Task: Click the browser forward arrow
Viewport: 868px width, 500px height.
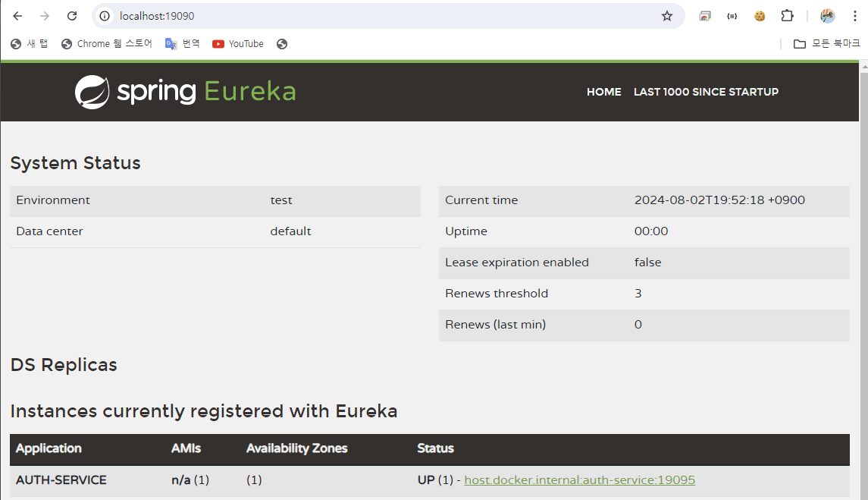Action: pyautogui.click(x=44, y=16)
